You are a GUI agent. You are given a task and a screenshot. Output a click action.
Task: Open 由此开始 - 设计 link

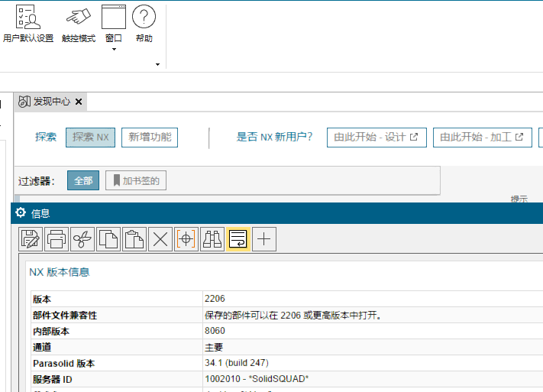click(377, 138)
